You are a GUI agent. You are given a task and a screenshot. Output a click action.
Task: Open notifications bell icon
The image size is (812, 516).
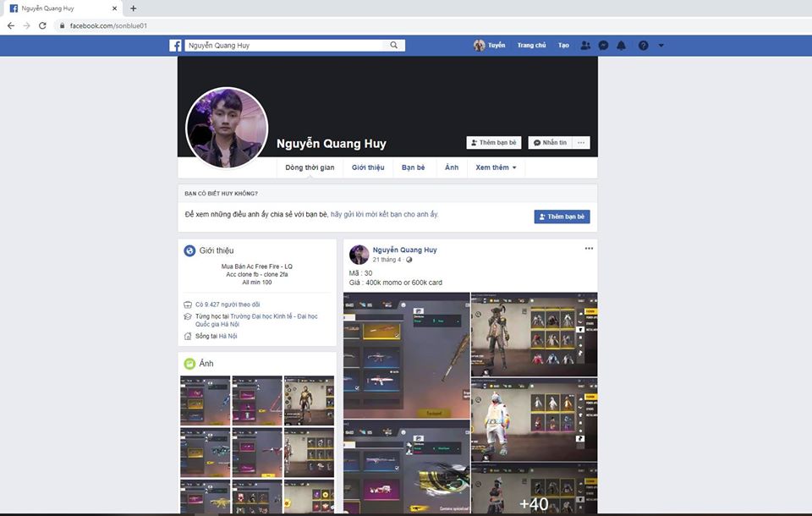click(x=622, y=46)
